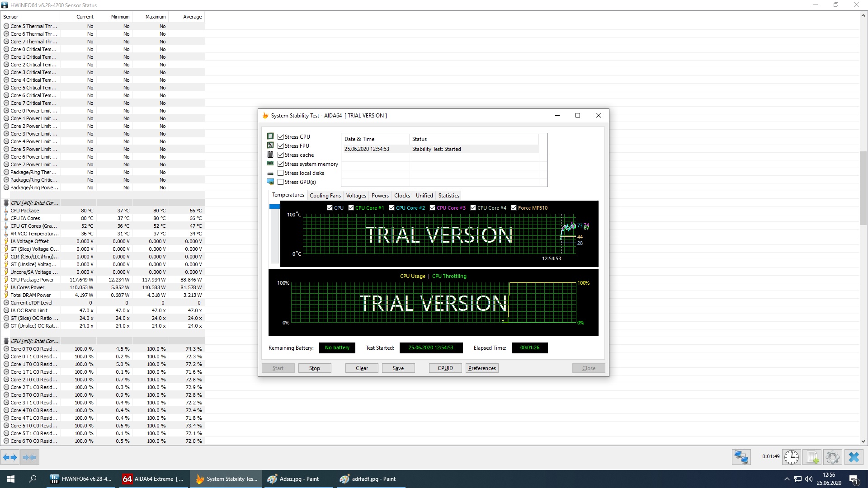Uncheck Stress FPU checkbox
The height and width of the screenshot is (488, 868).
click(281, 145)
